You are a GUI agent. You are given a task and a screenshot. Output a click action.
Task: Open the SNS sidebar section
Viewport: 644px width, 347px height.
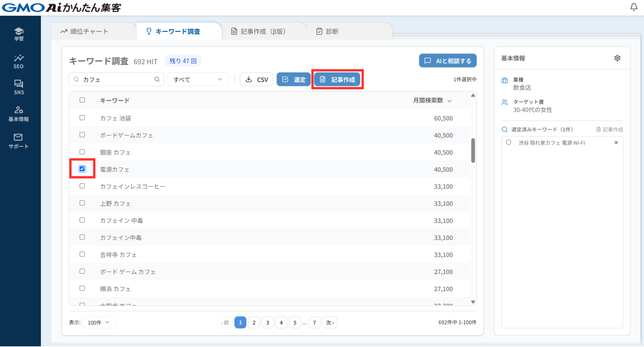(x=19, y=87)
